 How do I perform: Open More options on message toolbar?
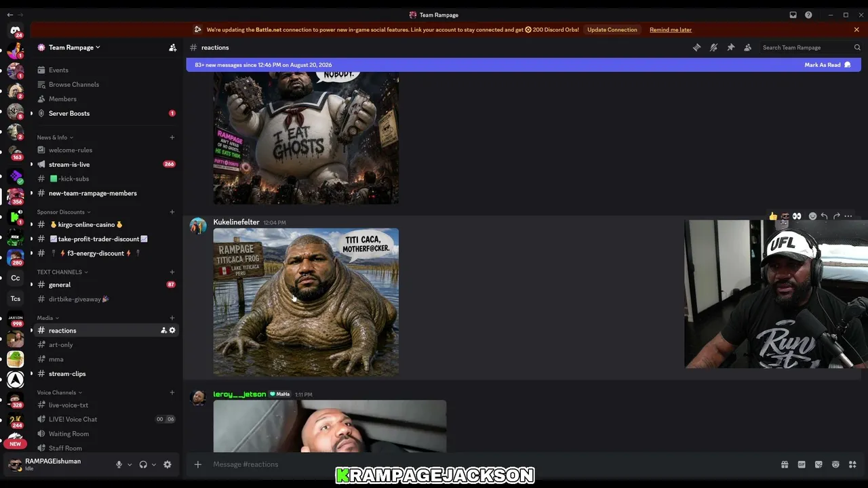(x=848, y=216)
